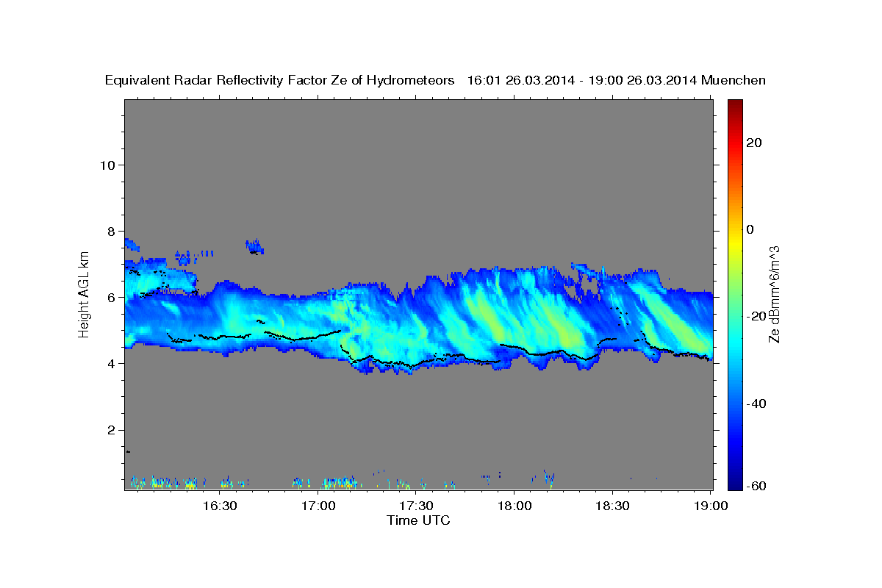Click the "Muenchen" location label in the title
The image size is (882, 588).
pos(734,80)
